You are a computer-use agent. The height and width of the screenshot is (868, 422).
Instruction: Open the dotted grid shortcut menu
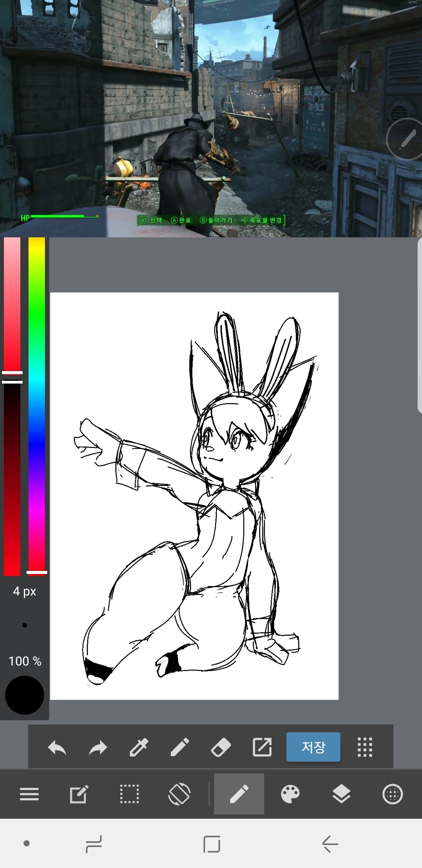tap(365, 748)
